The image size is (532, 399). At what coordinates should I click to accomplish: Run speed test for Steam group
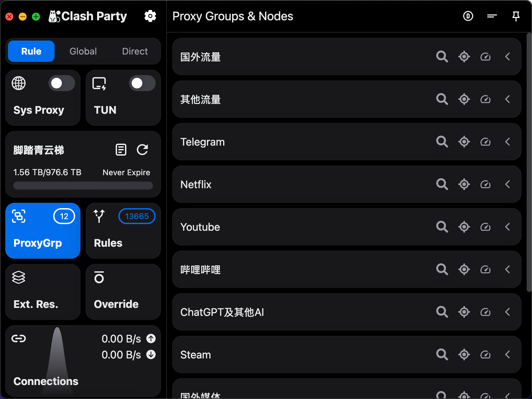point(485,354)
